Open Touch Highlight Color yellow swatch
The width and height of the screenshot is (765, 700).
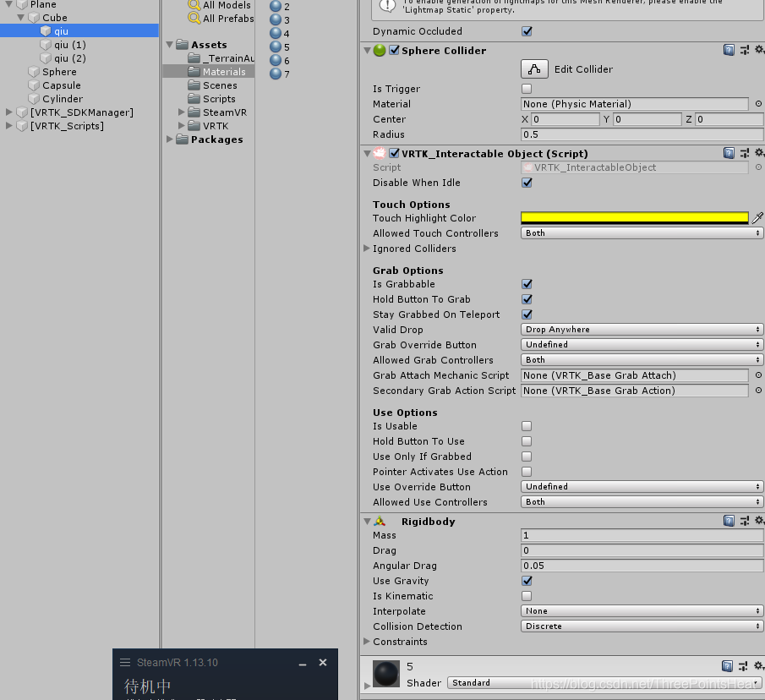[x=635, y=218]
